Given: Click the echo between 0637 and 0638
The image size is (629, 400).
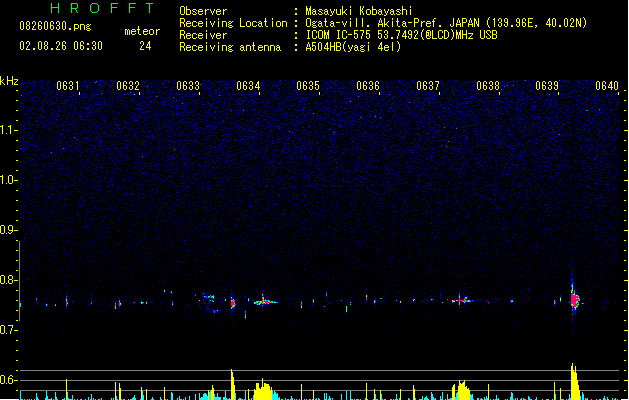Looking at the screenshot, I should pos(462,300).
